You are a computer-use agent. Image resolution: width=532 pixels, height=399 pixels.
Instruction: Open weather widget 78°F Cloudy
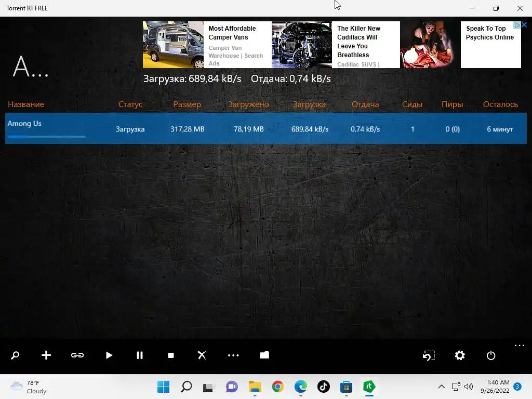(x=29, y=387)
